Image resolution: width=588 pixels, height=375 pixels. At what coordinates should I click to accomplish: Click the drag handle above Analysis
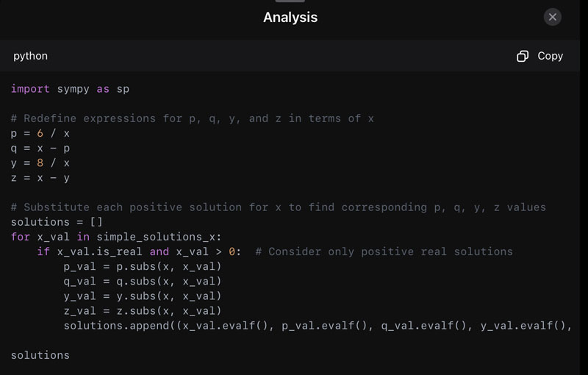click(x=295, y=1)
